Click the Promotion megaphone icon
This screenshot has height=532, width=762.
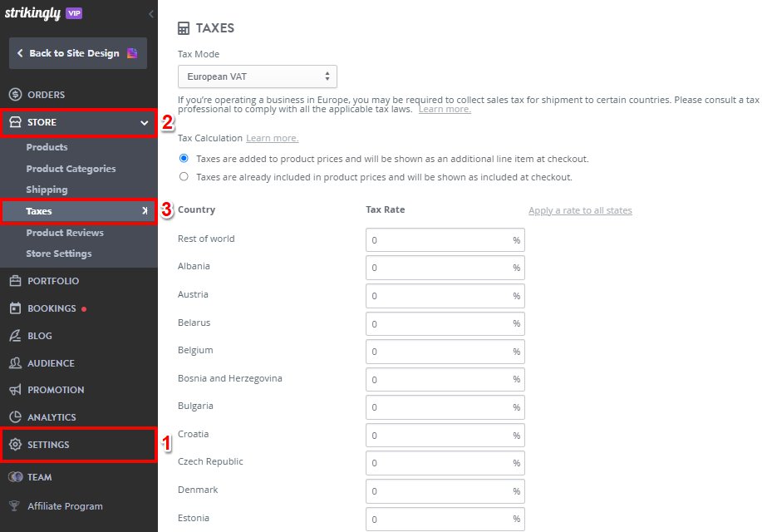(x=15, y=390)
